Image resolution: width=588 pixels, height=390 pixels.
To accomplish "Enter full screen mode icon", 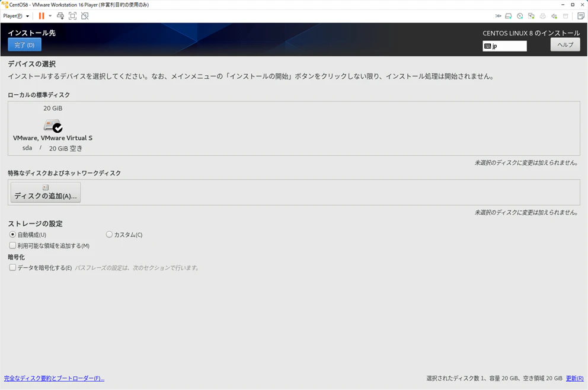I will (x=73, y=16).
